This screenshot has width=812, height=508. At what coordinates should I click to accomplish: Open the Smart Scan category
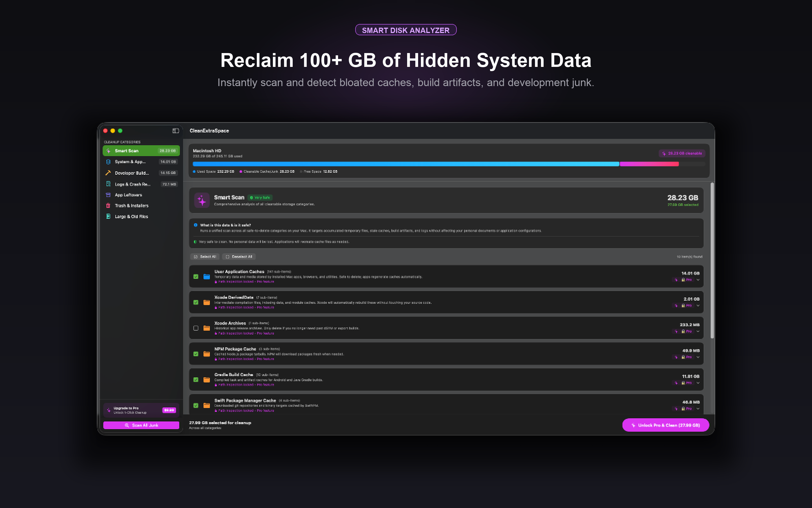coord(141,151)
